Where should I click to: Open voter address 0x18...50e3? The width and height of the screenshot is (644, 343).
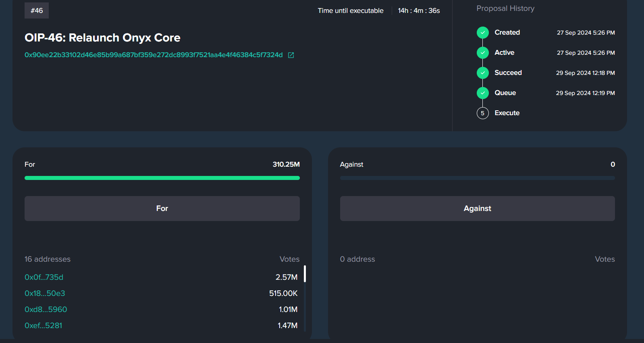click(x=45, y=293)
